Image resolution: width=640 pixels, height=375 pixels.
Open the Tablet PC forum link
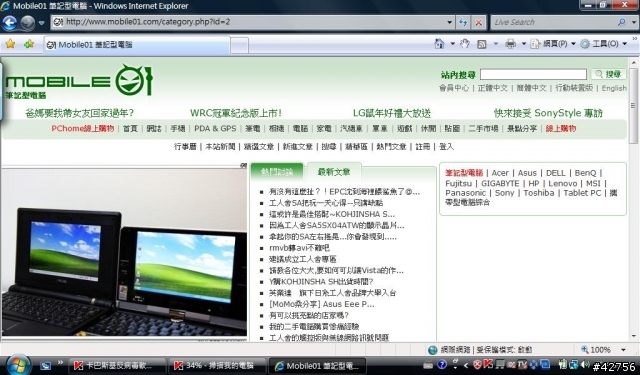coord(582,193)
